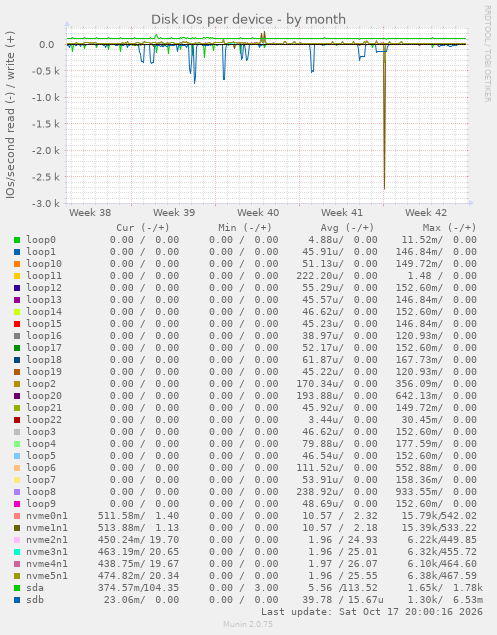Click the loop1 blue legend swatch

(17, 252)
